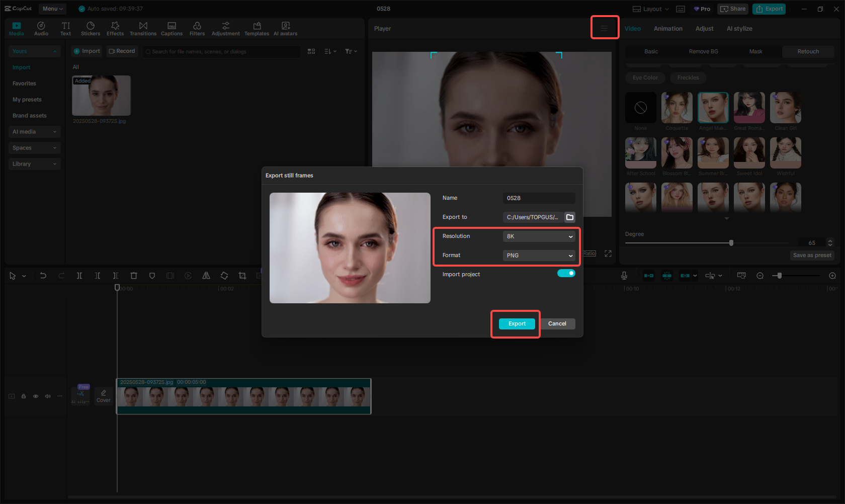
Task: Click Cancel in export dialog
Action: 557,324
